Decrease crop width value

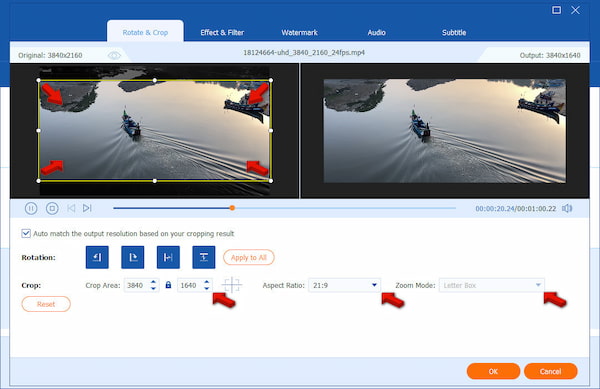pos(153,288)
